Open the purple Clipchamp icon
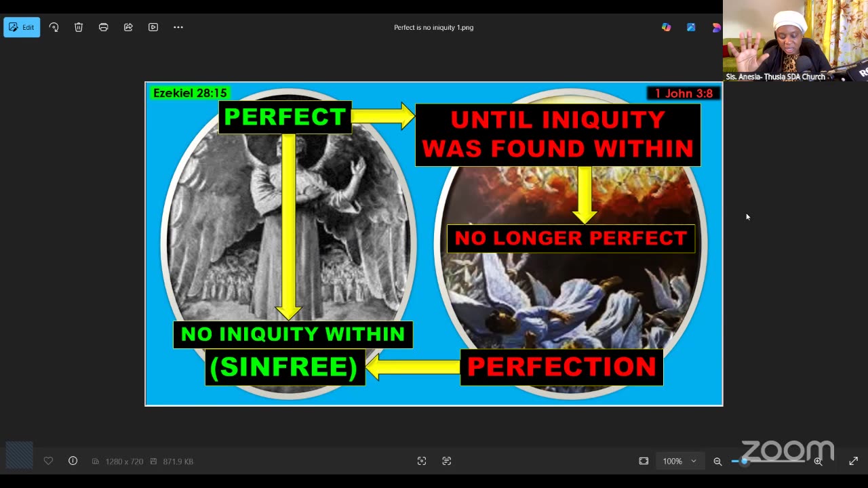 716,27
